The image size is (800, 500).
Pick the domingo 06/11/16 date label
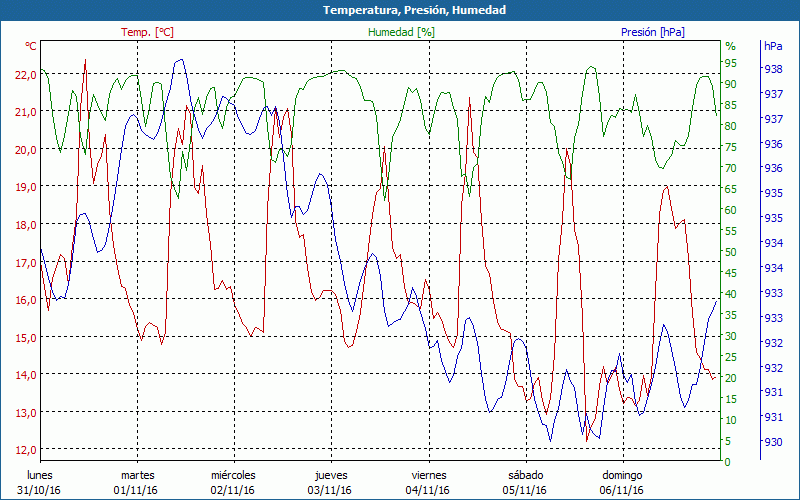(621, 482)
